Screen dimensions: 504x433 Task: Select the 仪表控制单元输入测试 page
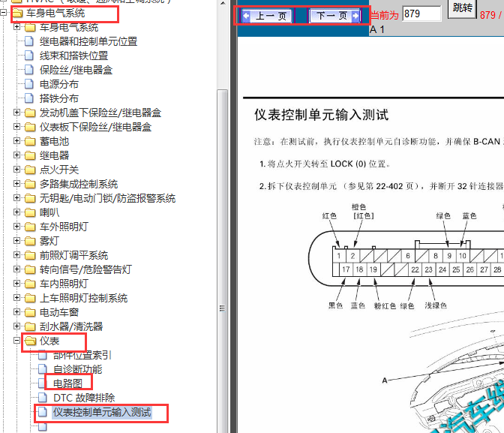102,412
